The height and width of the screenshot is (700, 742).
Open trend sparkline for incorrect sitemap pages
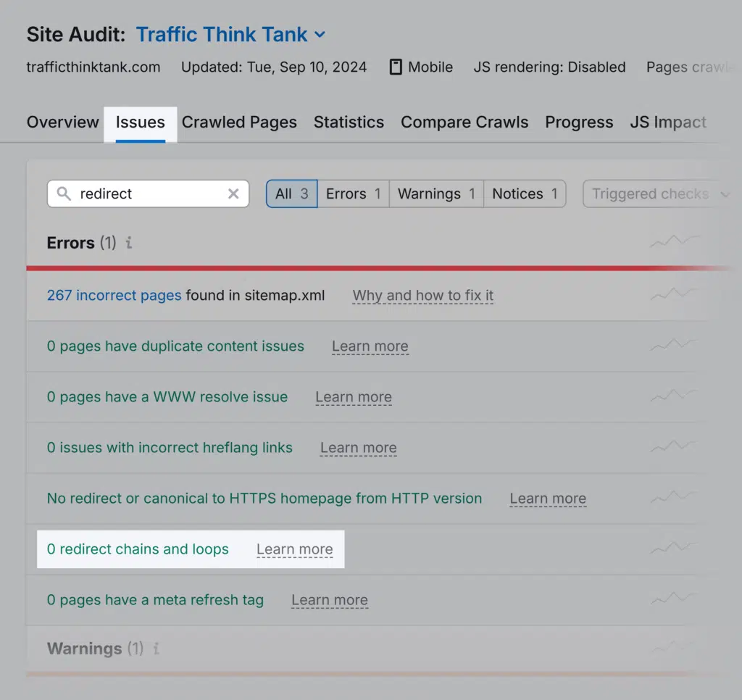click(675, 295)
